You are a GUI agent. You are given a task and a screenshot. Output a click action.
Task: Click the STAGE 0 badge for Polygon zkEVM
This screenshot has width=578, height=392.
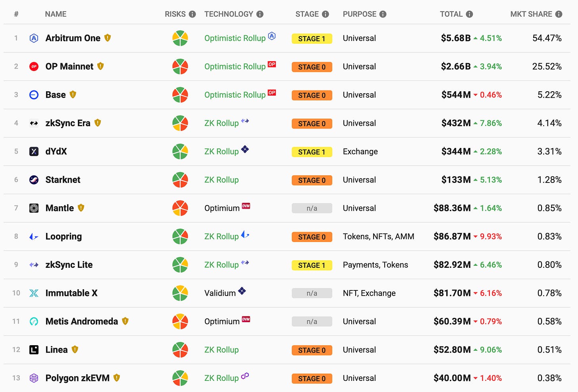312,379
